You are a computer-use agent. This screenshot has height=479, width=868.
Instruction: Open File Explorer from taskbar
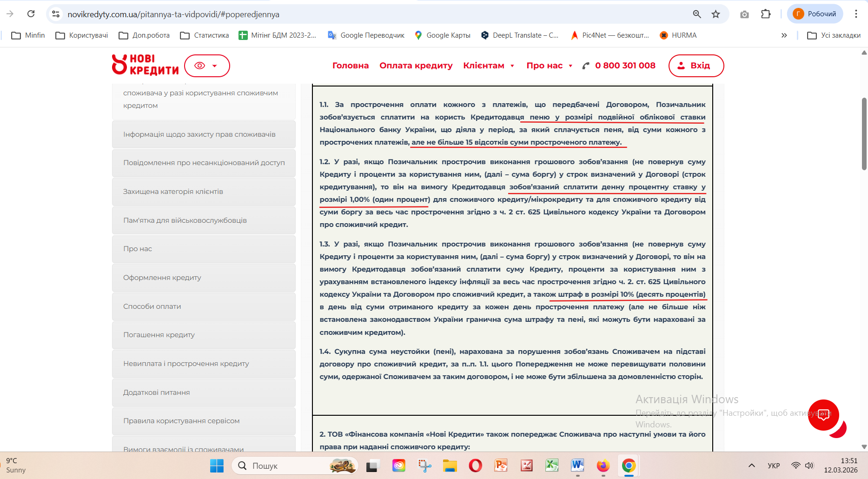tap(450, 466)
